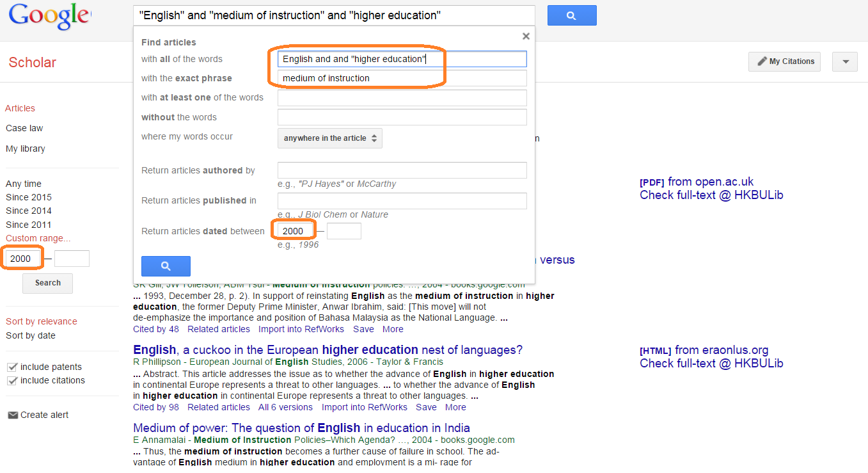Click Custom range... link
Screen dimensions: 868x473
[x=38, y=238]
